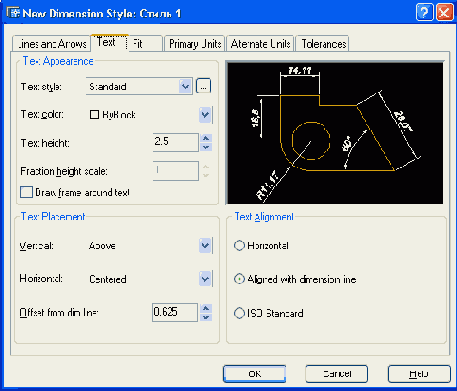Decrease offset from dim line value
The width and height of the screenshot is (457, 391).
click(206, 317)
